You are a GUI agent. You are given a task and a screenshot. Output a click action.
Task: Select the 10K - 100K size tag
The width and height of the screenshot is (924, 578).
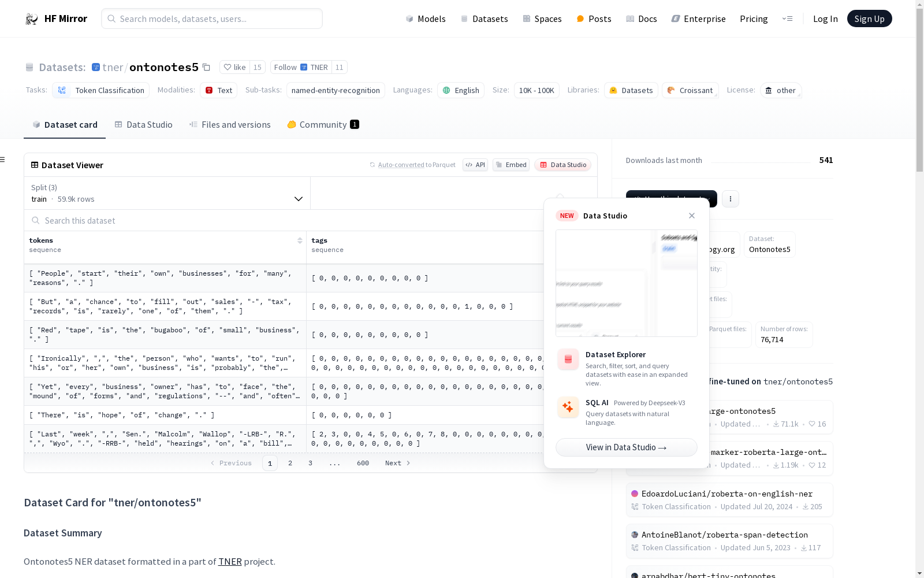point(536,90)
